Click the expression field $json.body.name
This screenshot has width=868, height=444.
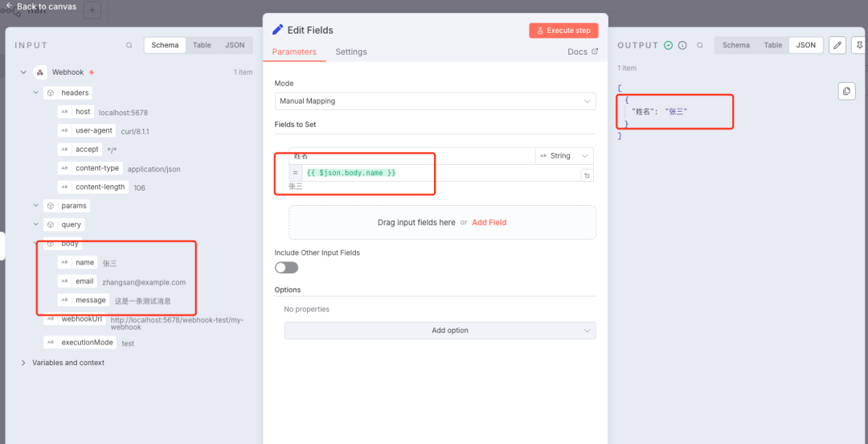click(441, 173)
